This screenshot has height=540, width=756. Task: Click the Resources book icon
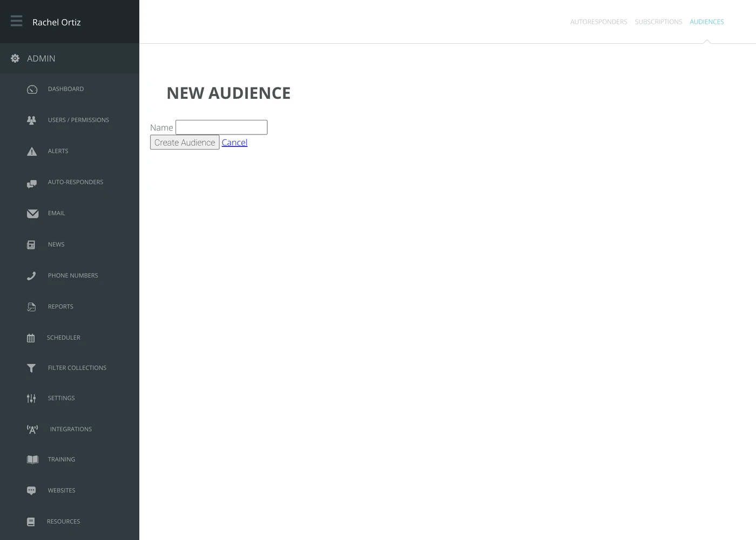[31, 522]
